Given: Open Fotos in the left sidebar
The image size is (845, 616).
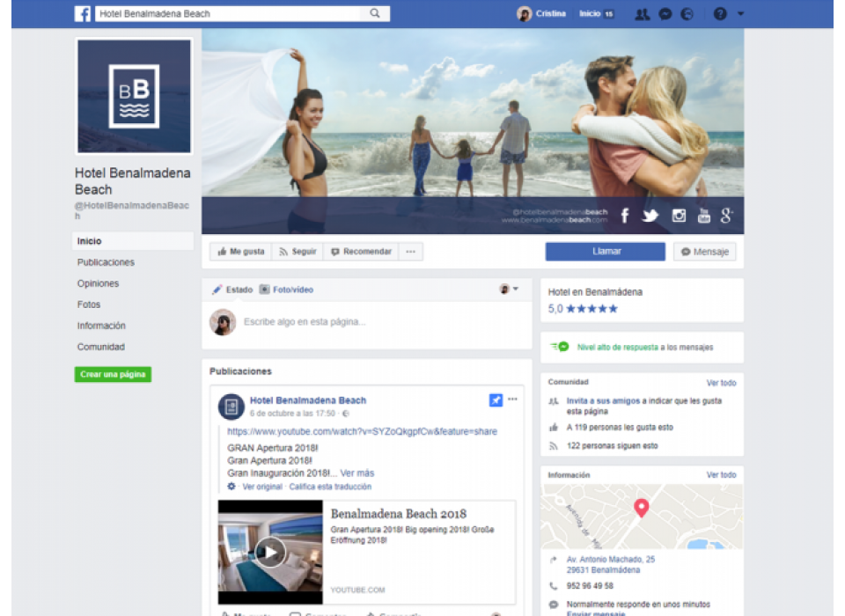Looking at the screenshot, I should click(x=89, y=304).
